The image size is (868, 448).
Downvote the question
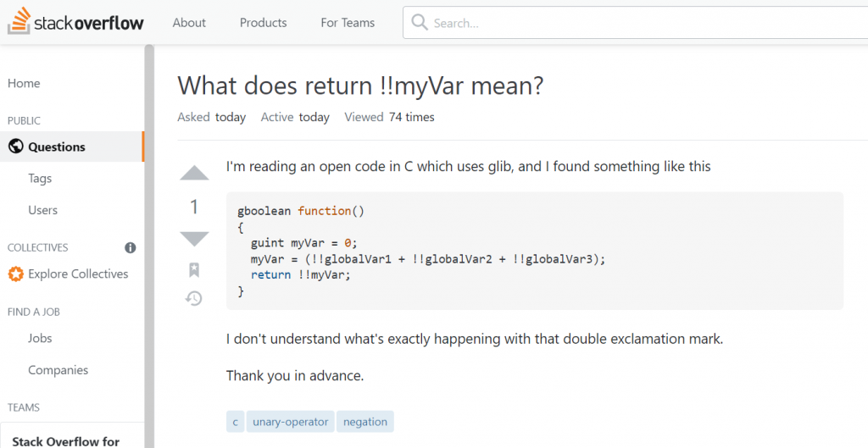194,239
